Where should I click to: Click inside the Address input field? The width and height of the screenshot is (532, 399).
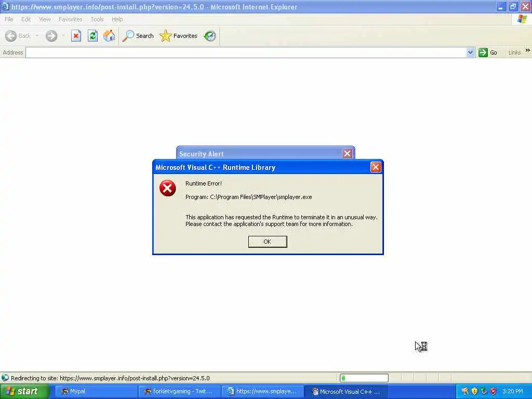point(246,52)
